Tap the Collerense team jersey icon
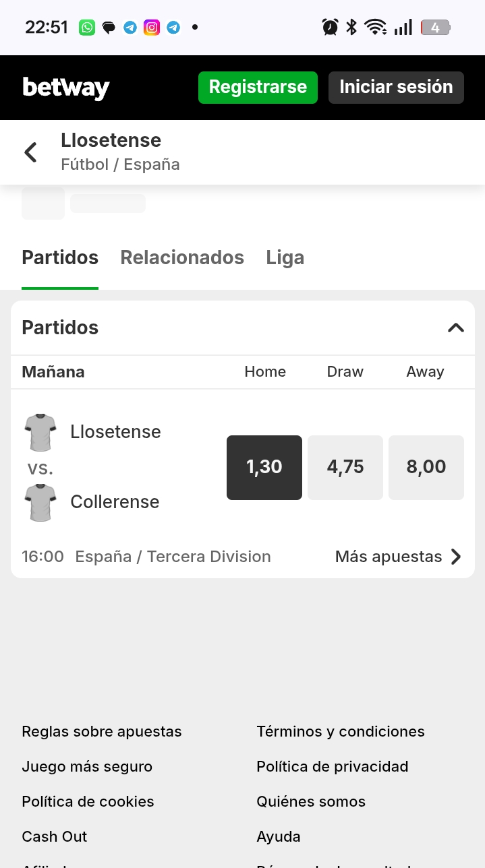 [x=40, y=502]
